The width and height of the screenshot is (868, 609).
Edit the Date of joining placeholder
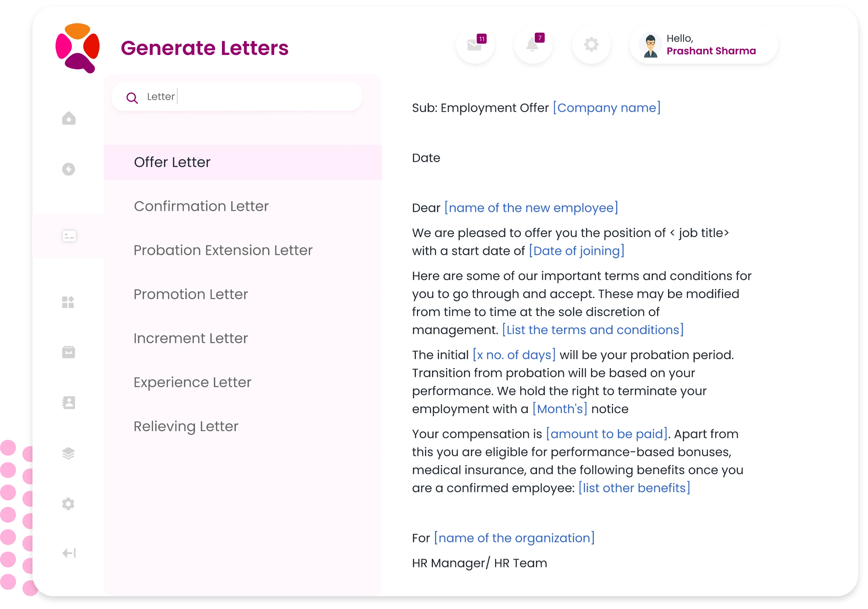point(576,251)
